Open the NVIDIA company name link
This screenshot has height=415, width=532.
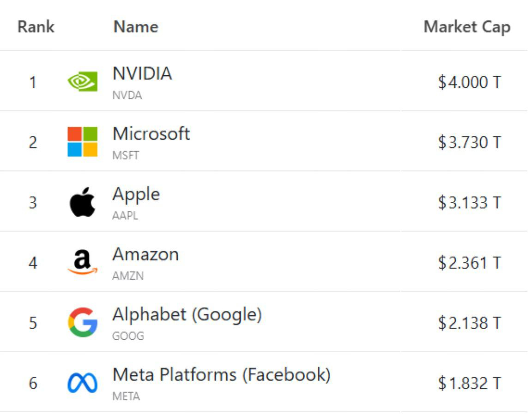[x=142, y=74]
